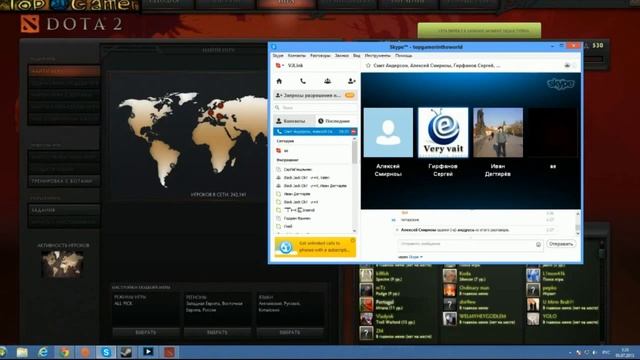Click the green button at the top of Dota 2
The height and width of the screenshot is (360, 640).
coord(479,31)
